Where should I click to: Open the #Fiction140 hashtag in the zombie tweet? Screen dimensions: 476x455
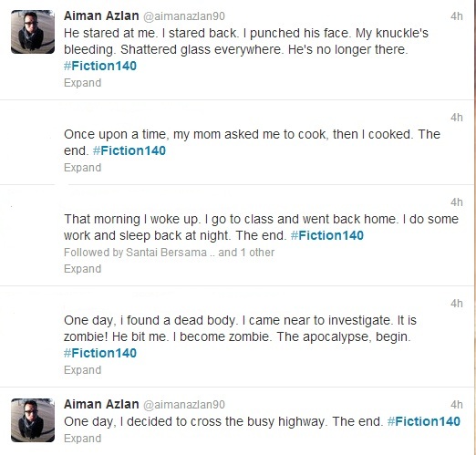tap(100, 353)
